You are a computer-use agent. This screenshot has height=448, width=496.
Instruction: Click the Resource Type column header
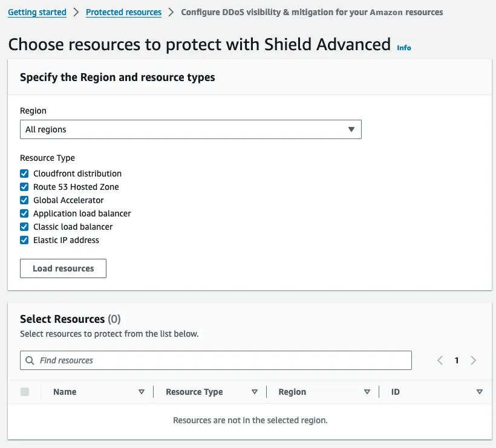point(194,392)
